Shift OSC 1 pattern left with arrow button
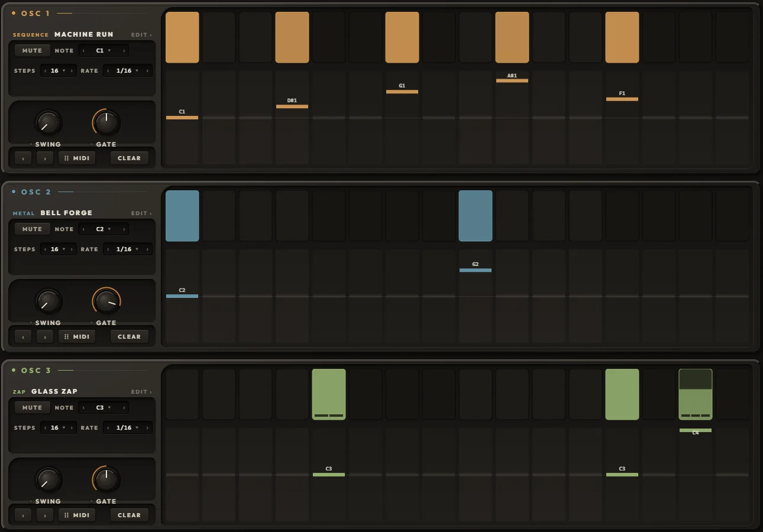 pos(23,158)
